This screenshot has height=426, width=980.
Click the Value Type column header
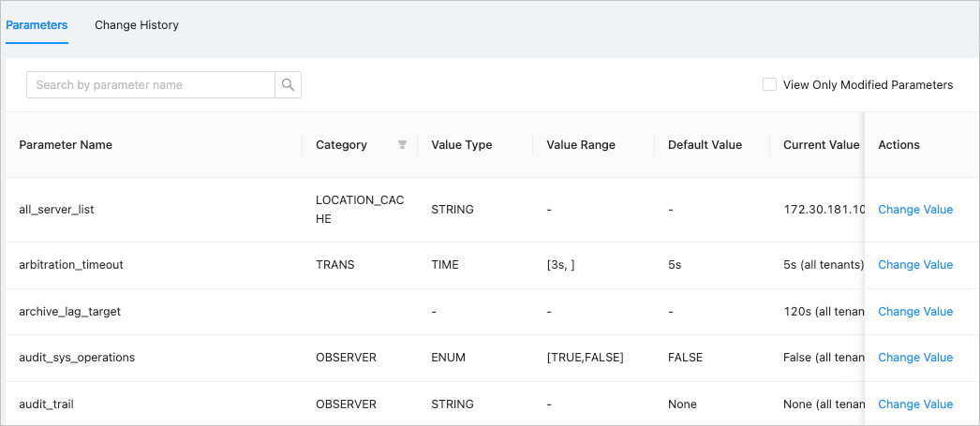click(461, 145)
